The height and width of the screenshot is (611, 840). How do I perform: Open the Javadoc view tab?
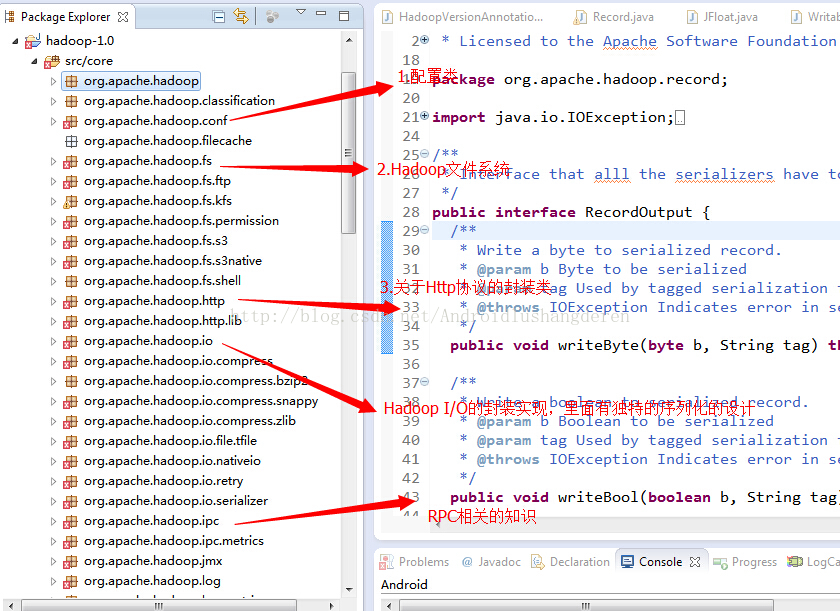coord(491,562)
